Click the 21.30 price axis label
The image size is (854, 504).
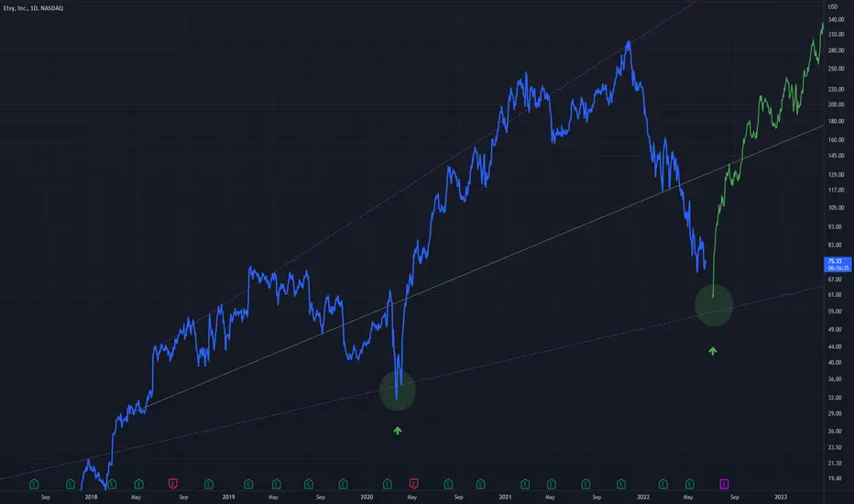click(x=835, y=463)
